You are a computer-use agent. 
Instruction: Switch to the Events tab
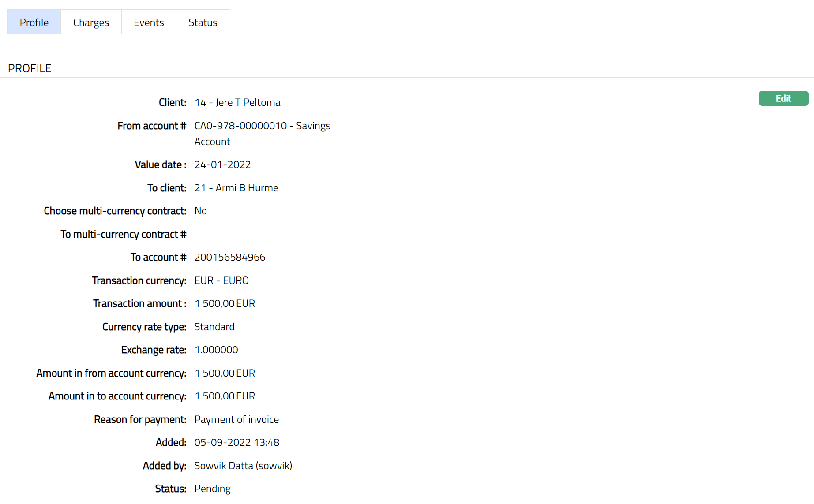[x=149, y=22]
